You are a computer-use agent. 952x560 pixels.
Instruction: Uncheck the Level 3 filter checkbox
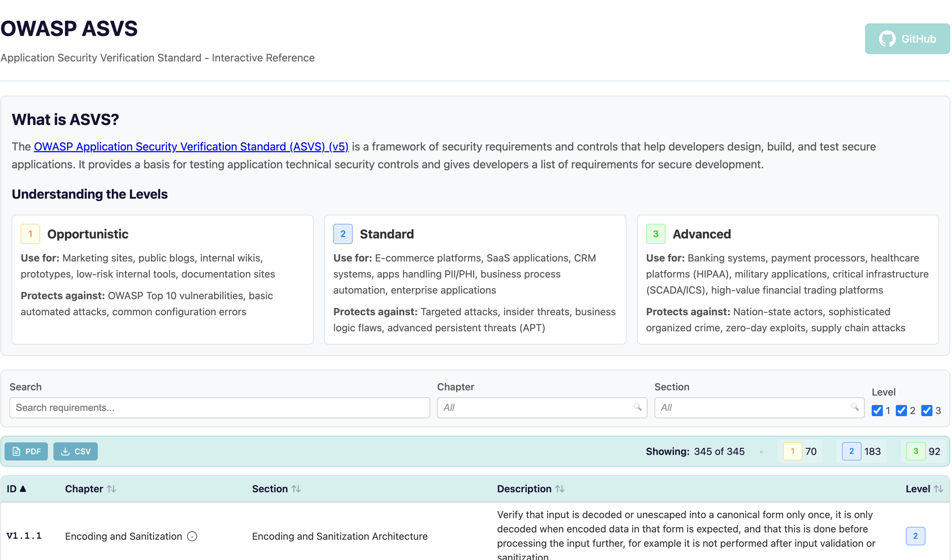(926, 411)
